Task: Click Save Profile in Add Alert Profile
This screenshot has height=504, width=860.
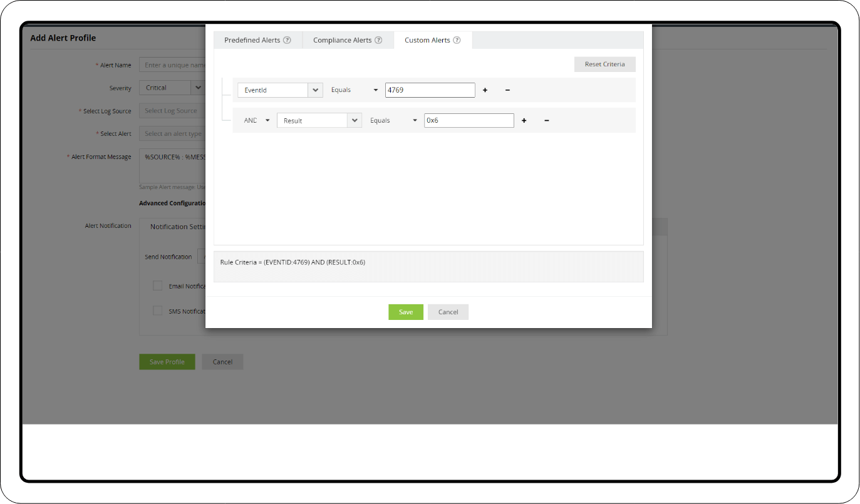Action: [167, 362]
